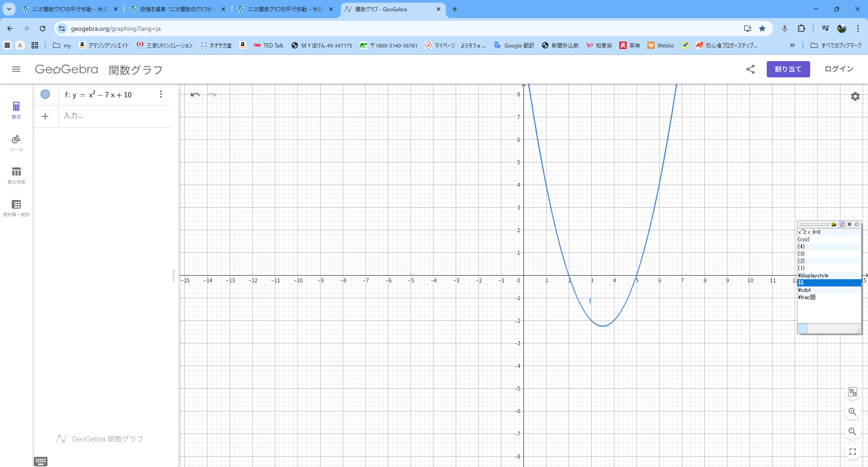Screen dimensions: 868x467
Task: Click the share icon in header
Action: (750, 69)
